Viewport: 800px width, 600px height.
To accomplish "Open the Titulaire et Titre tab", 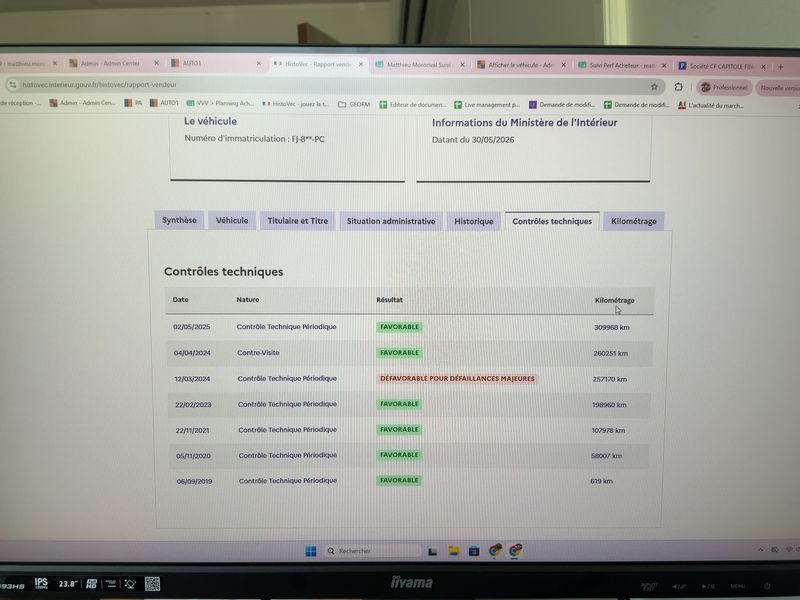I will (x=297, y=220).
